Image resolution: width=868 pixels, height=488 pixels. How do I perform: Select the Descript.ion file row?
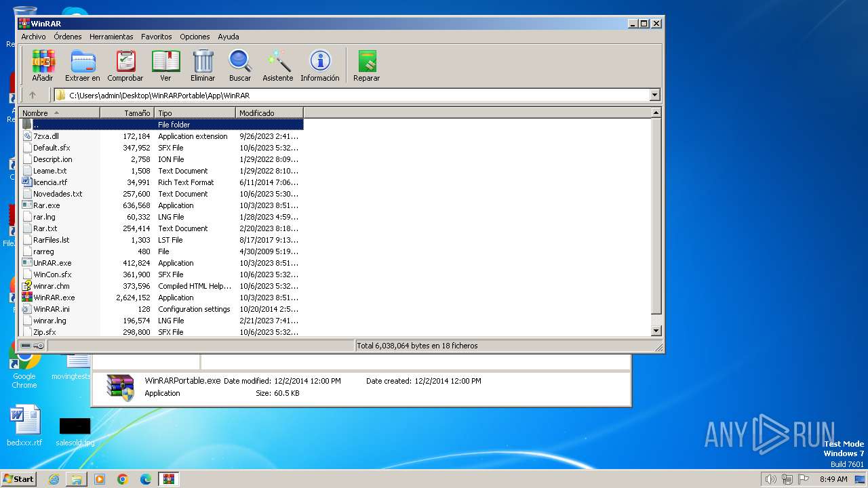(162, 159)
